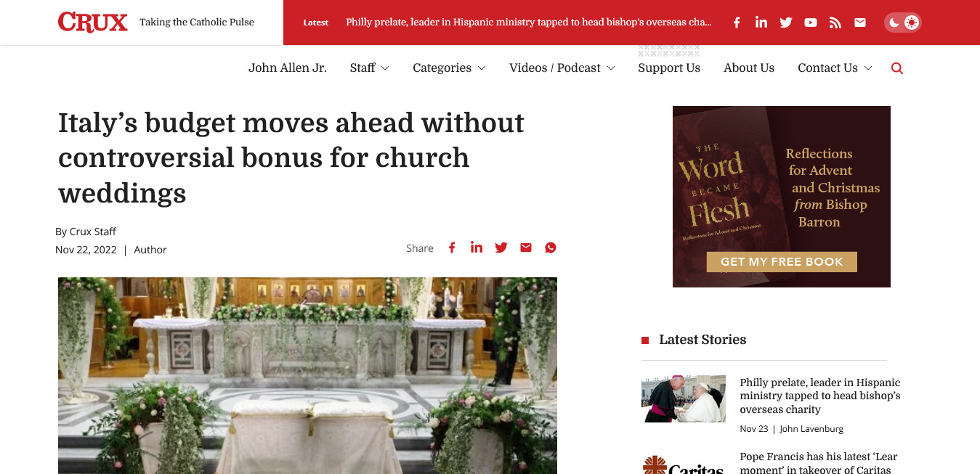Open the RSS feed icon
This screenshot has width=980, height=474.
point(835,23)
